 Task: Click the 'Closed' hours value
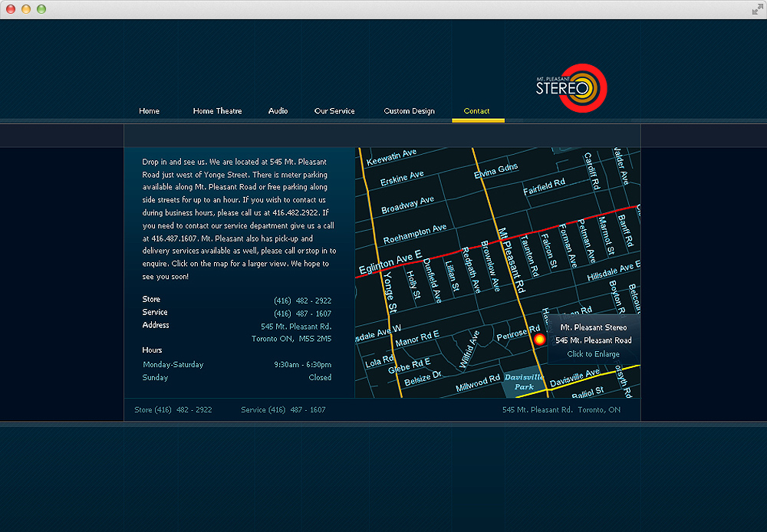(x=320, y=377)
